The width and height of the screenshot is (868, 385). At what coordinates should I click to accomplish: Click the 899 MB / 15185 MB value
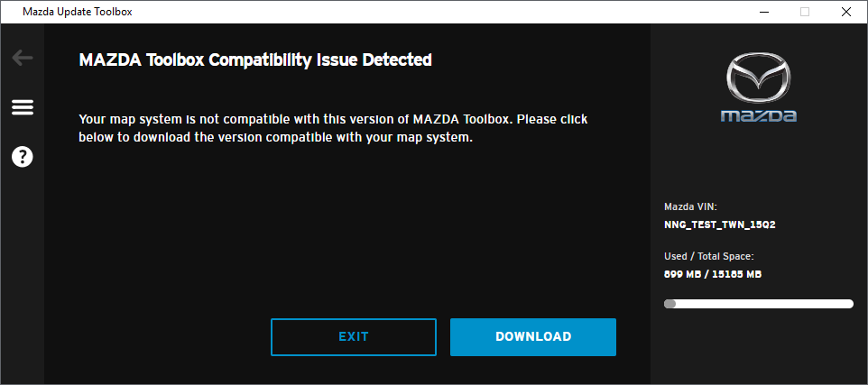[713, 274]
